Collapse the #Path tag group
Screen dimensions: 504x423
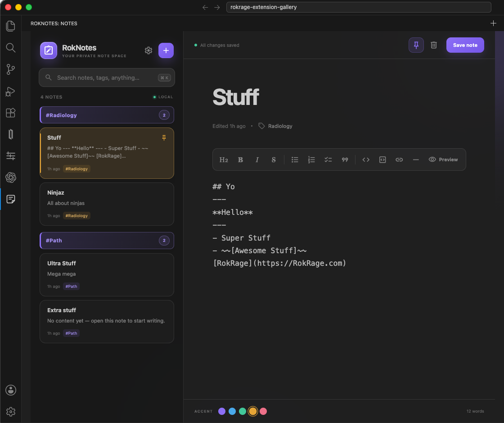coord(107,241)
